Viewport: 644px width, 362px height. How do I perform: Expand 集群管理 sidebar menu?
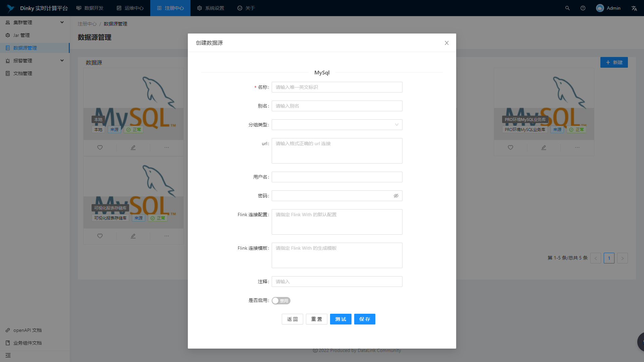[x=35, y=22]
